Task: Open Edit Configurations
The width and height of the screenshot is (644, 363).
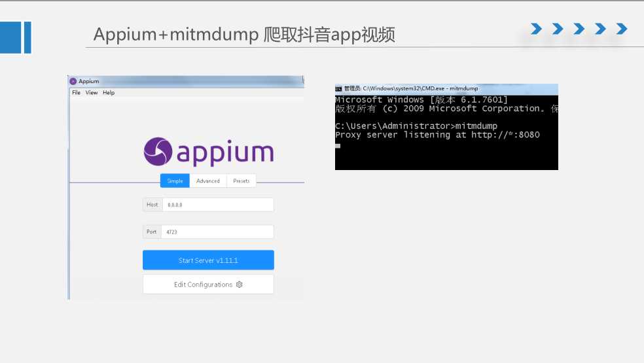Action: [x=208, y=284]
